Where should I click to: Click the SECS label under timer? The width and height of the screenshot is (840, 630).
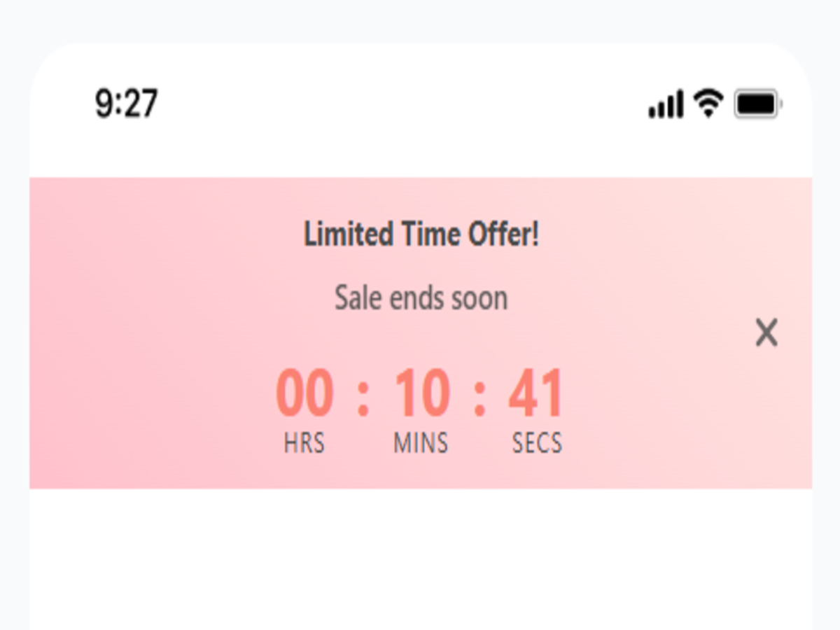(x=537, y=443)
